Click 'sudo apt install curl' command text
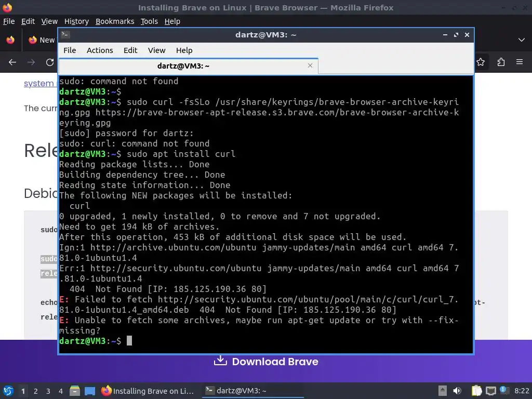Viewport: 532px width, 399px height. pos(181,154)
